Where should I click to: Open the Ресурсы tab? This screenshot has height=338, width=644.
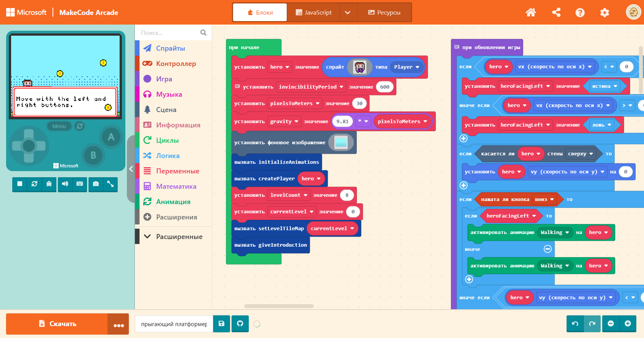point(384,12)
